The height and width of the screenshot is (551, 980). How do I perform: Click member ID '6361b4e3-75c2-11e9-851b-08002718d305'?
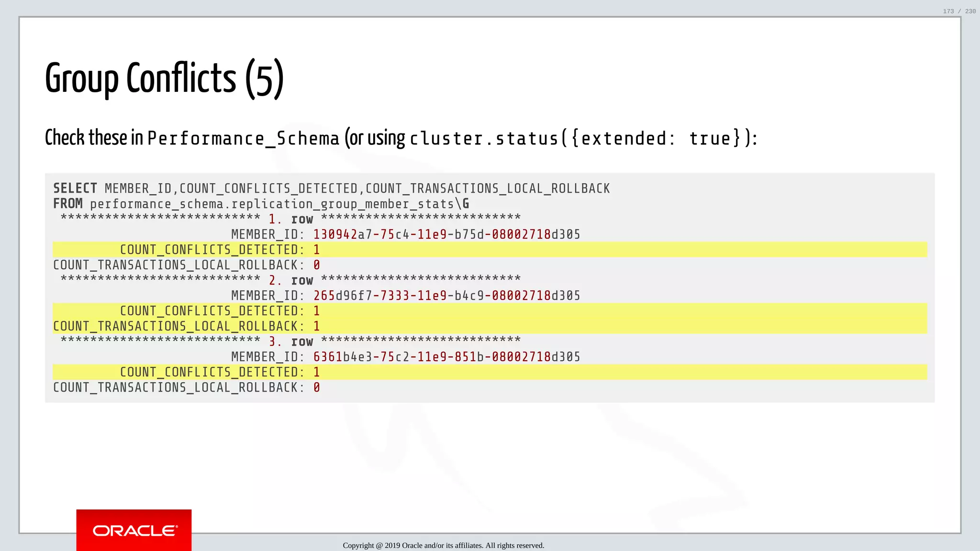coord(447,357)
